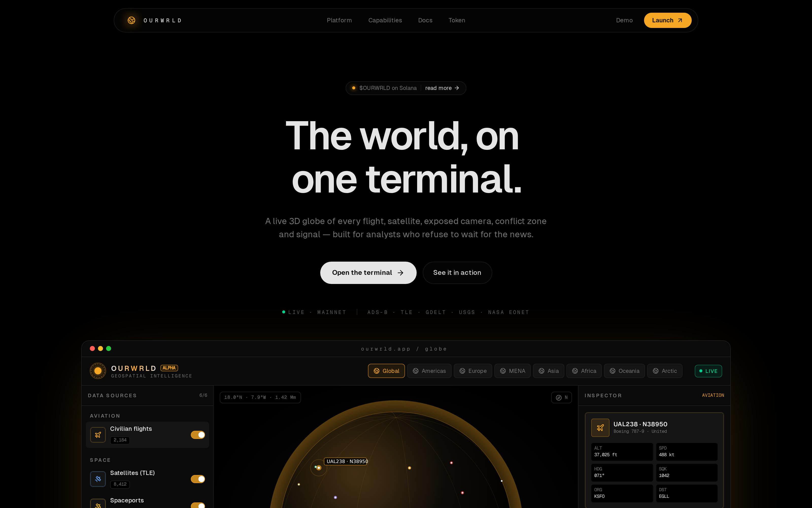Click the GDELT source label
Screen dimensions: 812x508
tap(435, 312)
